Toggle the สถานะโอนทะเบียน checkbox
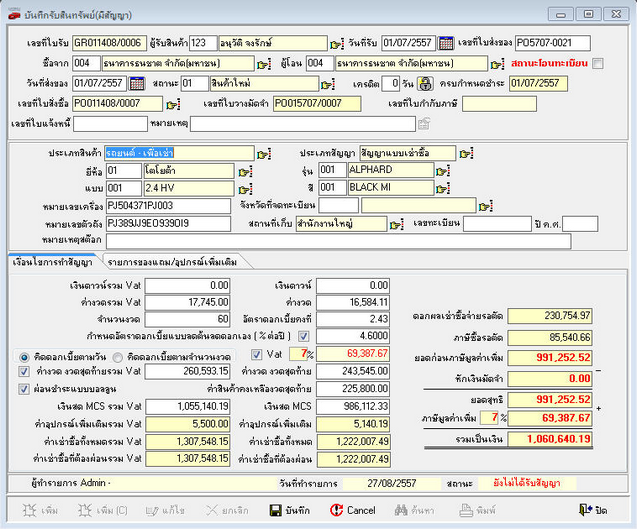This screenshot has width=637, height=529. pyautogui.click(x=598, y=63)
